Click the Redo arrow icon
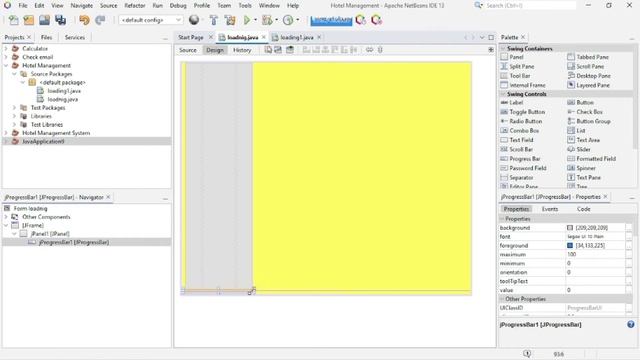640x360 pixels. (x=100, y=20)
